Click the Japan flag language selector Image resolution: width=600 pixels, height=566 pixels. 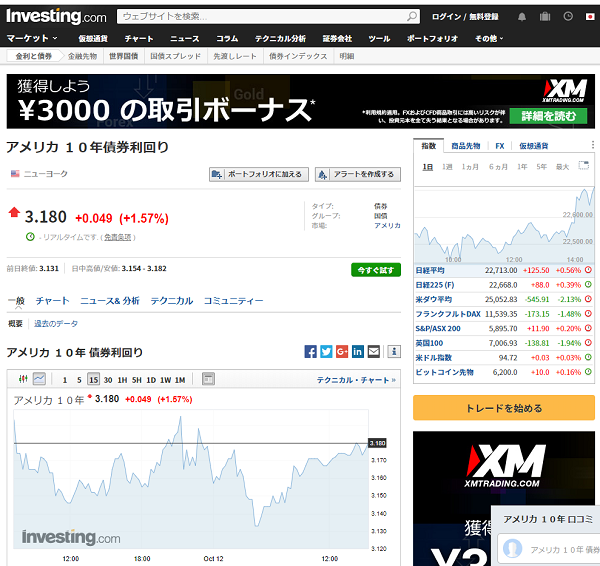click(x=590, y=16)
